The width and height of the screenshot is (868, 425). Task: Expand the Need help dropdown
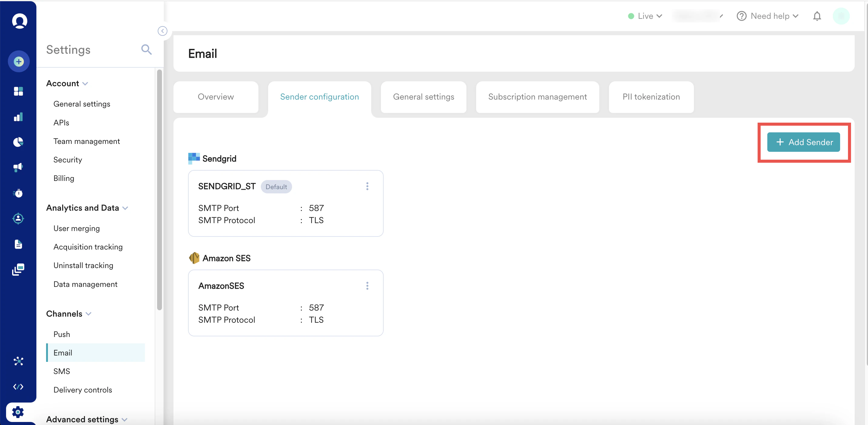pos(768,16)
